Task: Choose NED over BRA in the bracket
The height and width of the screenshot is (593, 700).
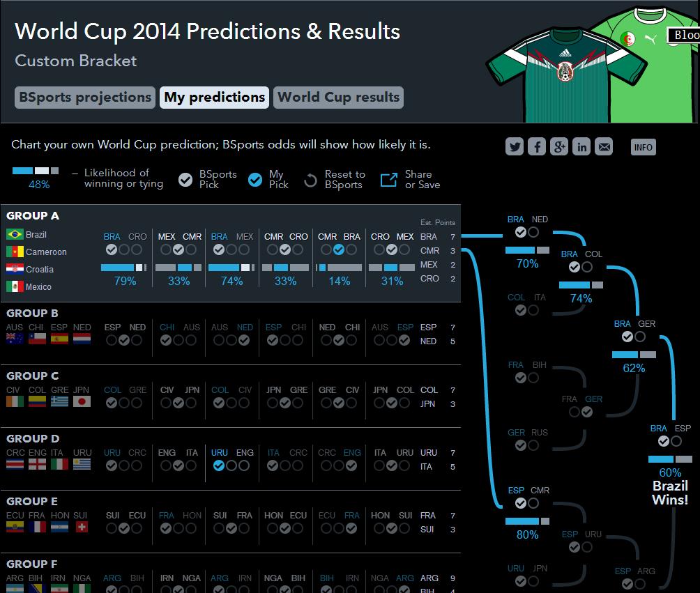Action: 533,232
